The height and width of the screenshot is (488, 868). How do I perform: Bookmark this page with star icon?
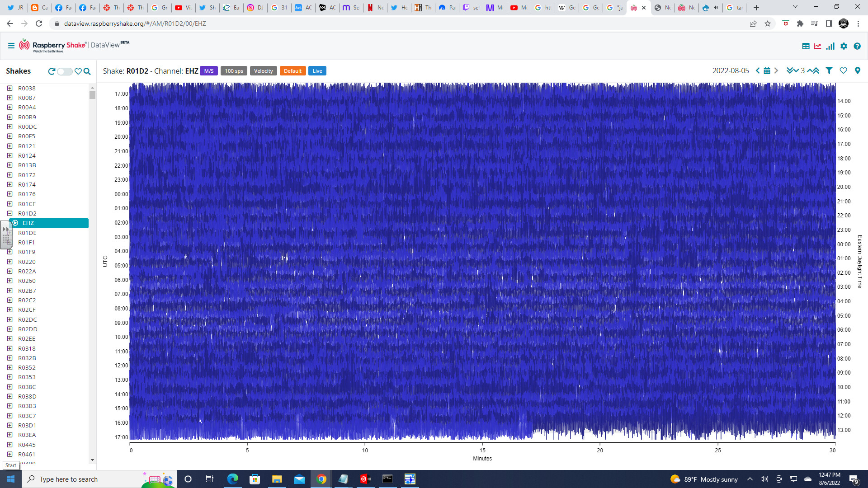[768, 23]
